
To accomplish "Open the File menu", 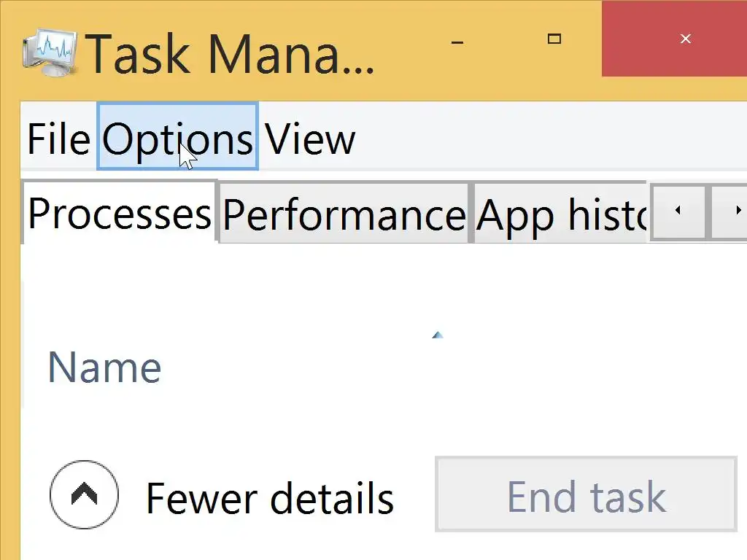I will pyautogui.click(x=58, y=139).
